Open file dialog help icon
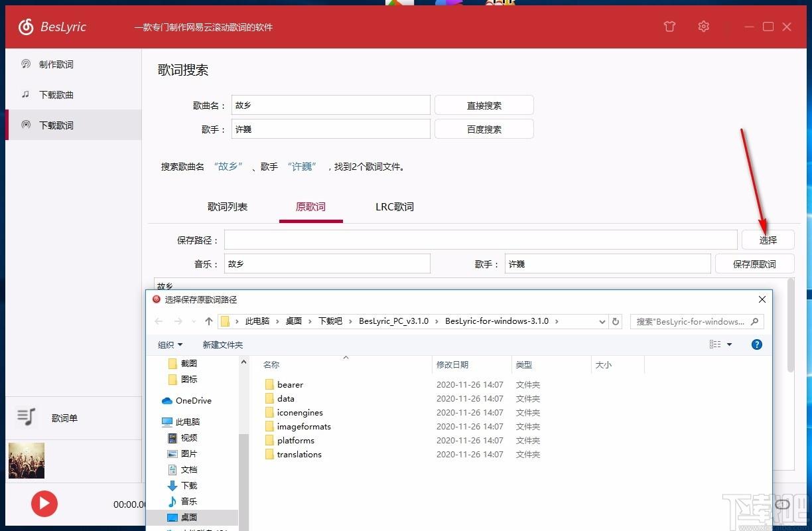This screenshot has width=812, height=531. tap(757, 344)
